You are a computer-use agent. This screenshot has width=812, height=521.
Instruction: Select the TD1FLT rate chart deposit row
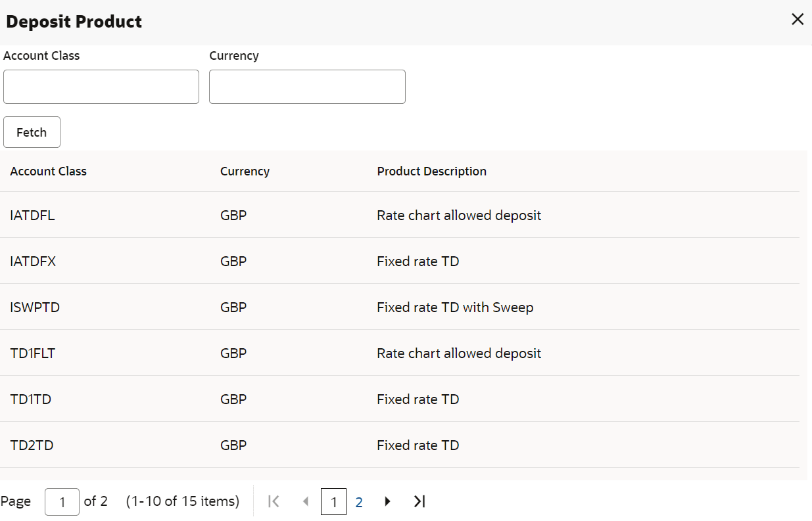tap(33, 353)
